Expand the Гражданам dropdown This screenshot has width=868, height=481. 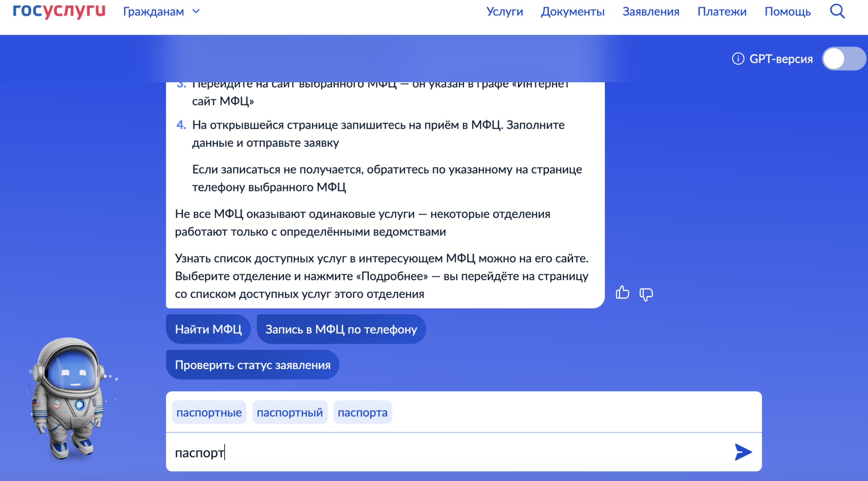(161, 12)
